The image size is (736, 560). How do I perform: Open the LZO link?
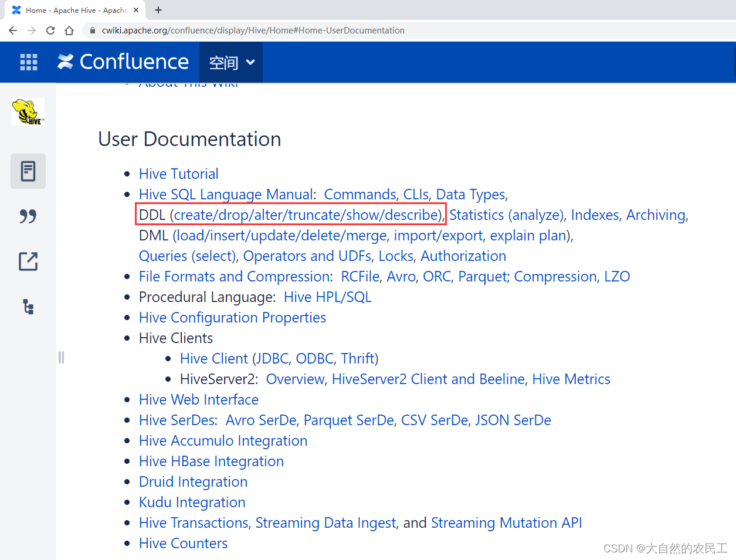(618, 277)
